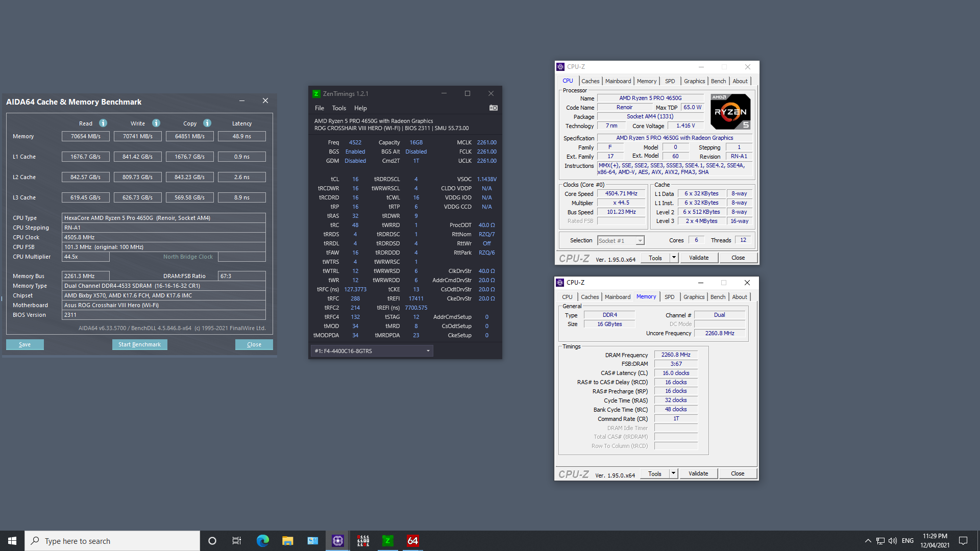Click Start Benchmark in AIDA64

tap(139, 344)
